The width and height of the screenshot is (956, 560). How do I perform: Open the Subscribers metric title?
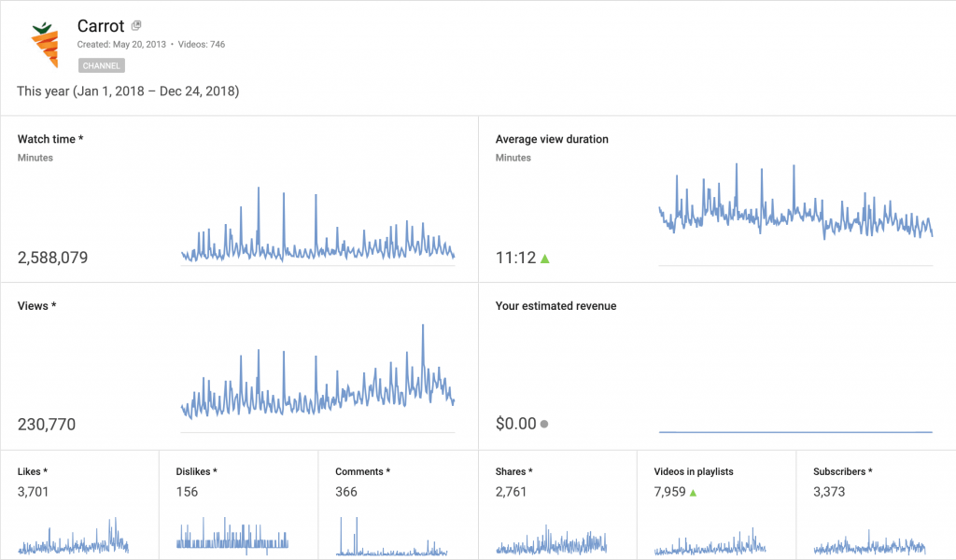[842, 472]
